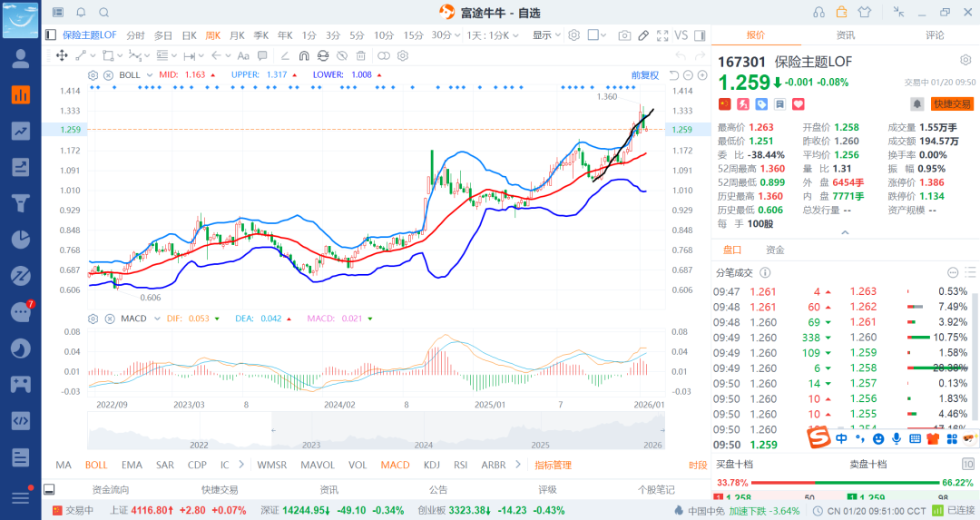Add stock to favorites with heart icon

(773, 104)
